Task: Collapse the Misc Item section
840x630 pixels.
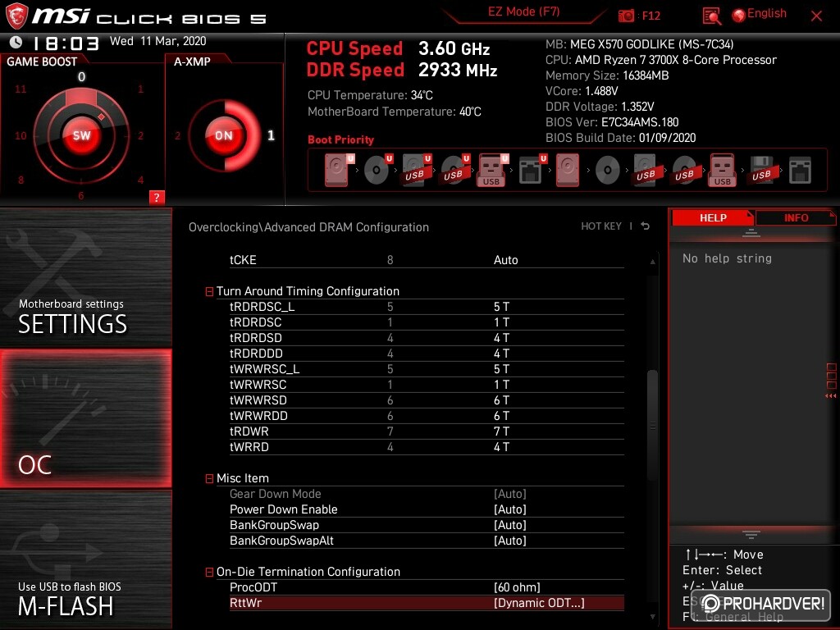Action: click(x=209, y=478)
